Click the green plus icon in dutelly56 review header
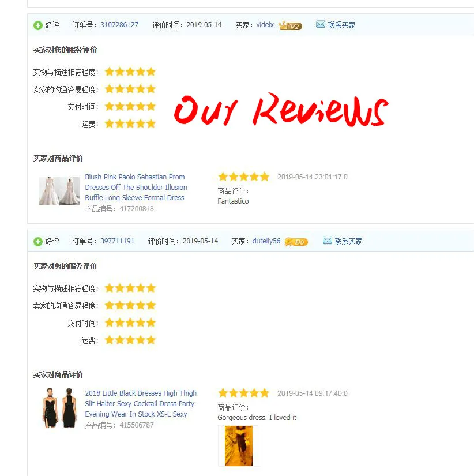 38,242
